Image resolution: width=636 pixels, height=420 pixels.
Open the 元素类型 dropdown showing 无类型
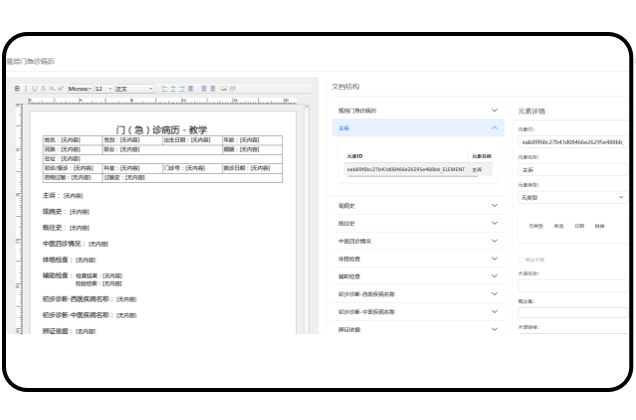[572, 197]
